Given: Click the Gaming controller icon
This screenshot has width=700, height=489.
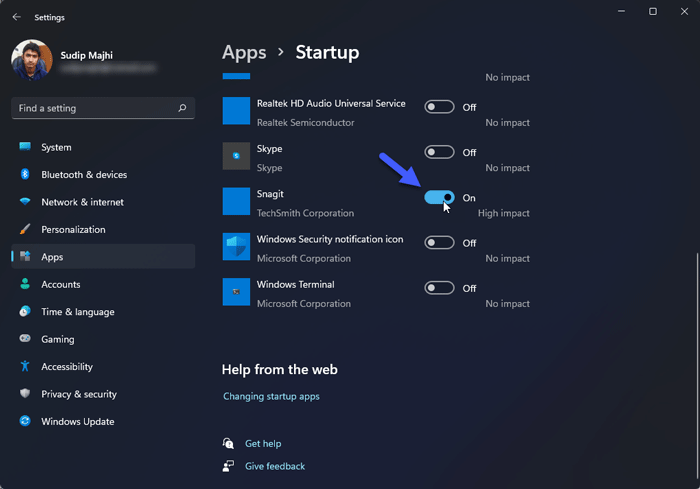Looking at the screenshot, I should 25,339.
